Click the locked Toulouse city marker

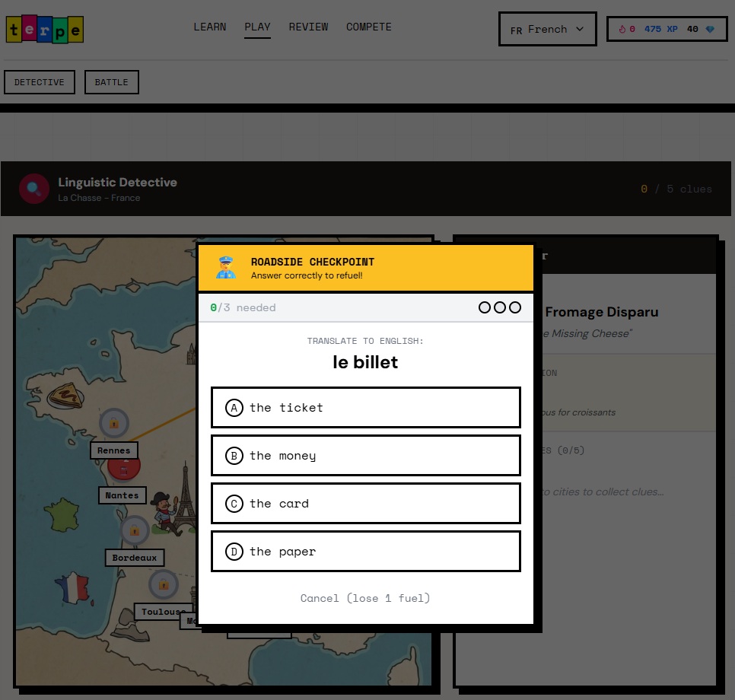[163, 584]
